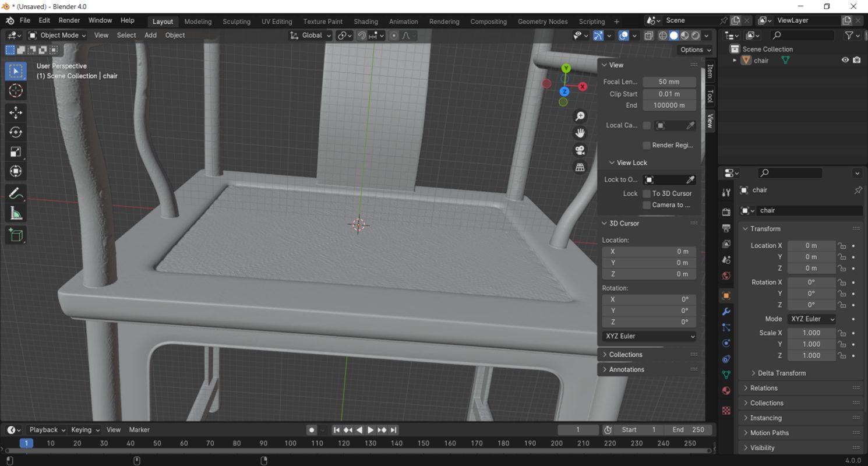The width and height of the screenshot is (868, 466).
Task: Open the Item sidebar tab
Action: click(x=710, y=72)
